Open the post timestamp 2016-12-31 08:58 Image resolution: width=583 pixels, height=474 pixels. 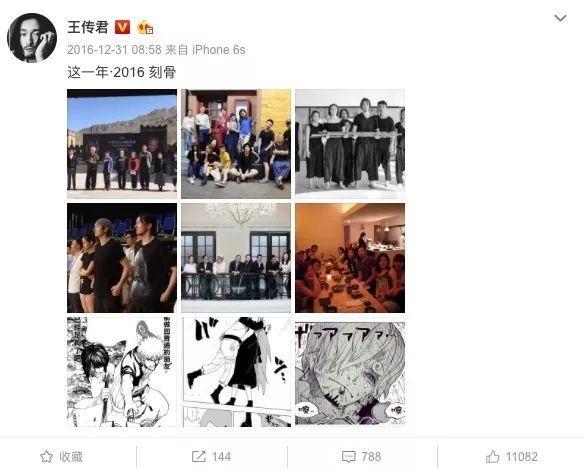tap(114, 50)
